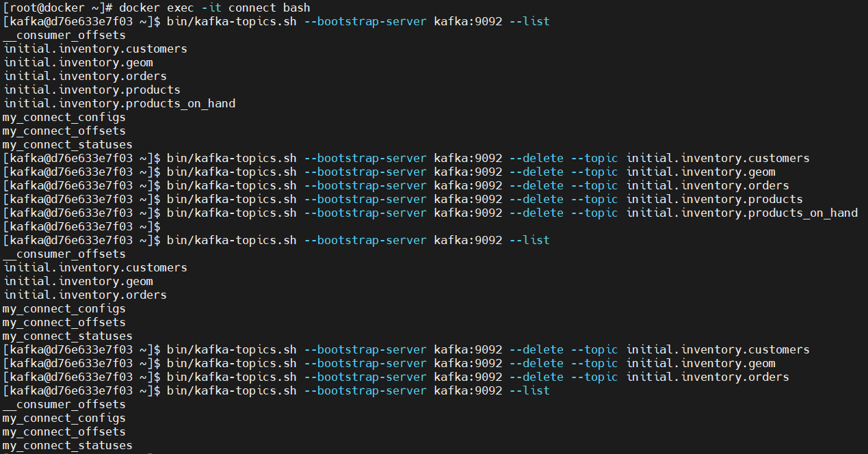The width and height of the screenshot is (868, 454).
Task: Select the initial.inventory.products output line
Action: click(92, 90)
